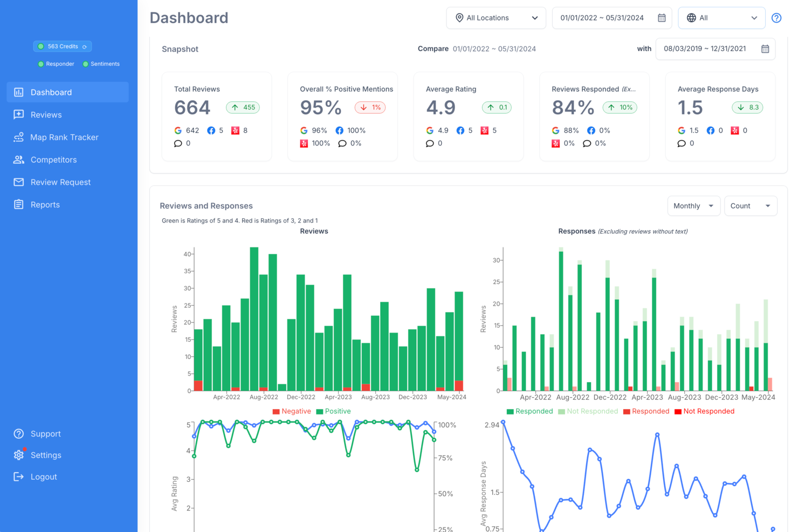Log out using the Logout link

tap(44, 477)
